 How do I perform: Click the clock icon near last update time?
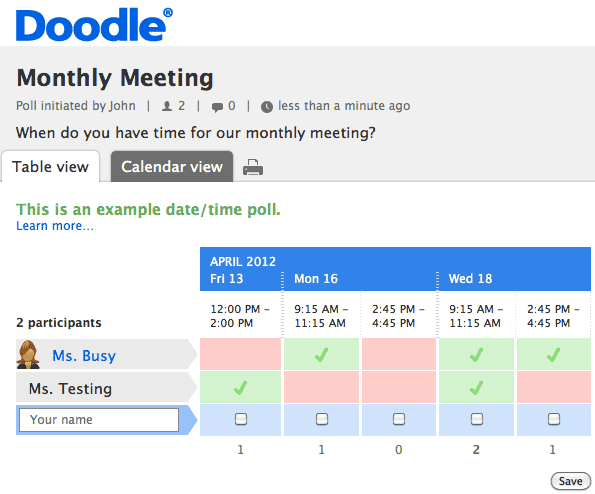point(267,107)
